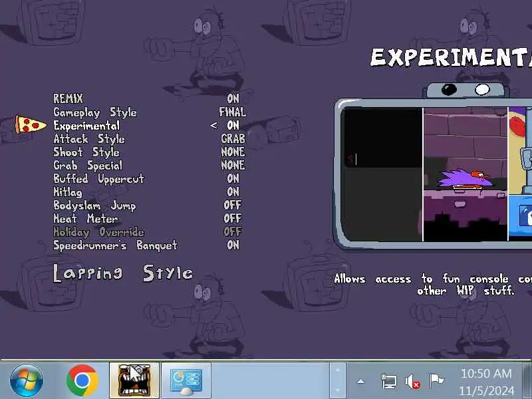This screenshot has width=532, height=399.
Task: Choose the Speedrunner's Banquet setting
Action: point(115,245)
